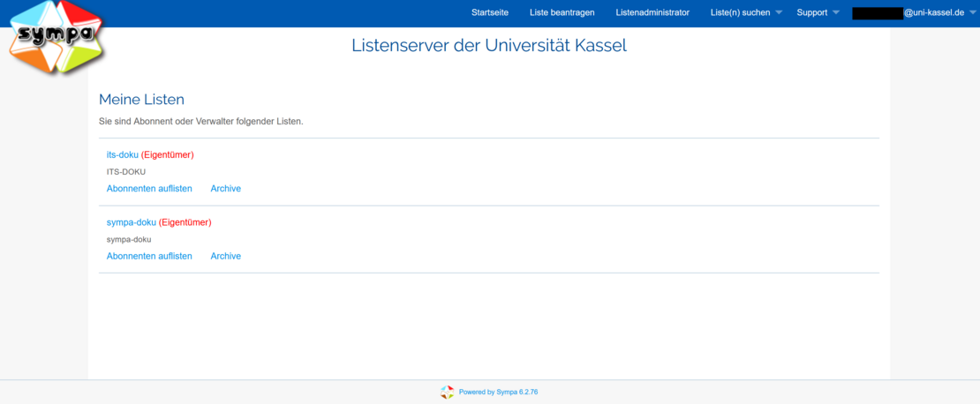Open the @uni-kassel.de user account dropdown

pos(913,12)
